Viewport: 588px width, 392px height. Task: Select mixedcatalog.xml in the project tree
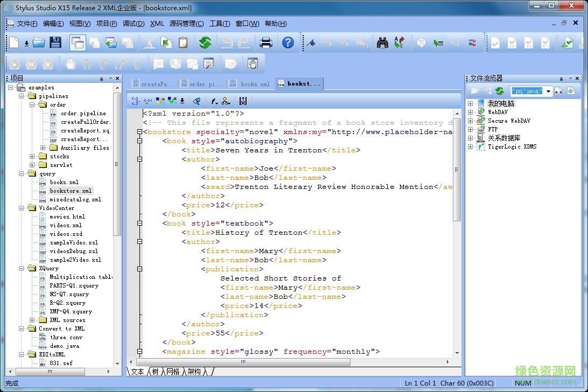pyautogui.click(x=75, y=200)
